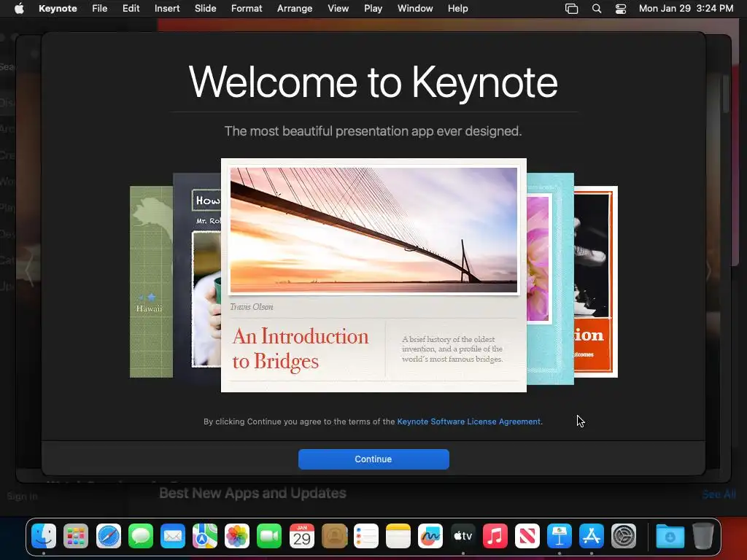Select the green Hawaii theme thumbnail
Screen dimensions: 747x560
(151, 282)
